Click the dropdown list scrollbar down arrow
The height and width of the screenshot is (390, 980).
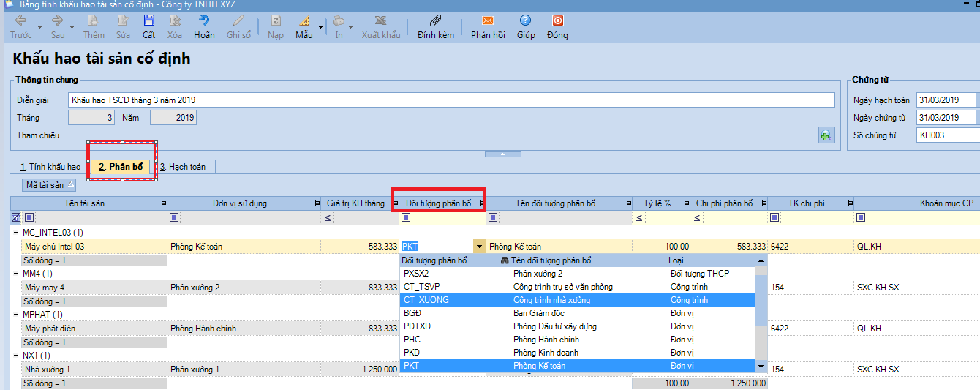pyautogui.click(x=761, y=367)
